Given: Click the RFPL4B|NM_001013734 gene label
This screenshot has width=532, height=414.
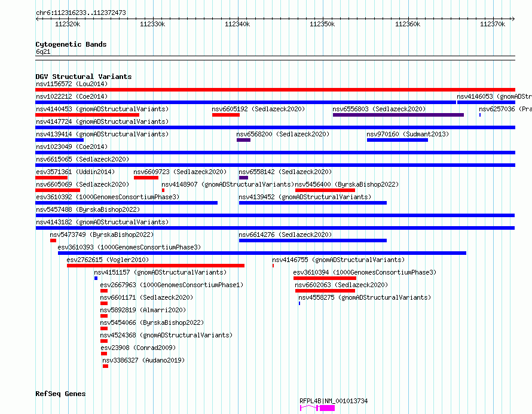Looking at the screenshot, I should pyautogui.click(x=334, y=401).
